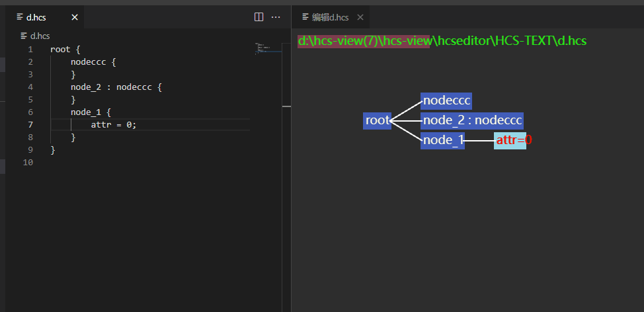Select the nodeccc node in diagram
Image resolution: width=644 pixels, height=312 pixels.
(x=446, y=100)
